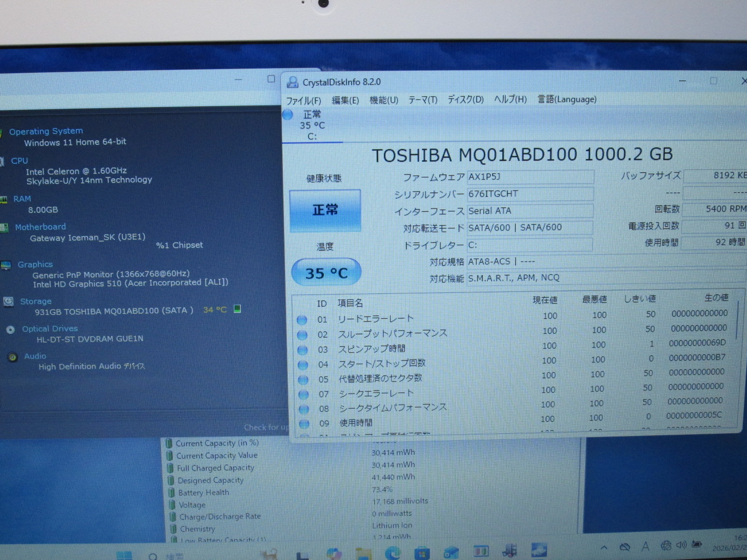This screenshot has height=560, width=747.
Task: Click the 35 °C temperature indicator
Action: [x=326, y=273]
